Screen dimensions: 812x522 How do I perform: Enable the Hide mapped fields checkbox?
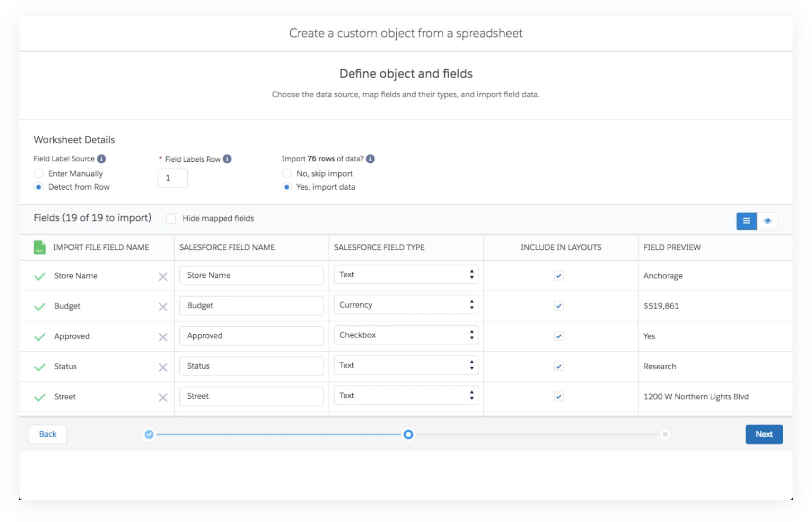coord(171,219)
